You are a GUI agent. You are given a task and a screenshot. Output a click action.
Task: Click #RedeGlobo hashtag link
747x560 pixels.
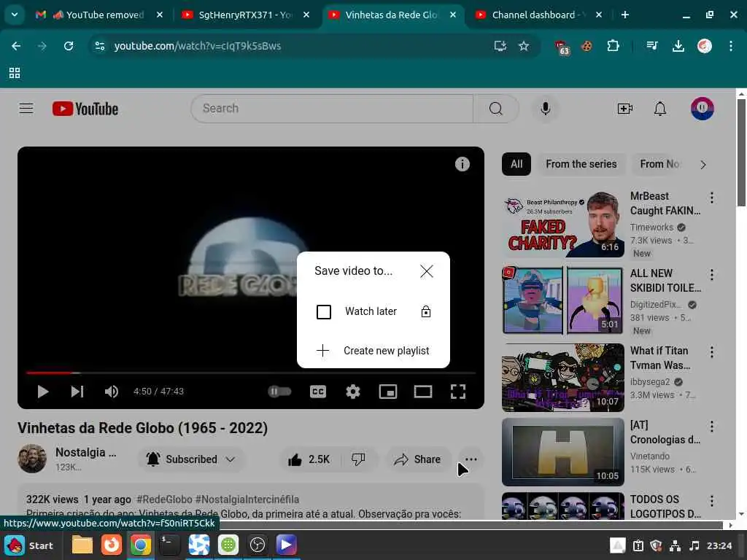click(164, 499)
